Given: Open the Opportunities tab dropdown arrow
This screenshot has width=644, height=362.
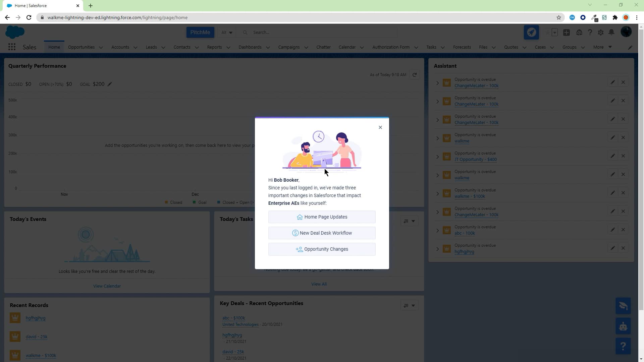Looking at the screenshot, I should 101,47.
